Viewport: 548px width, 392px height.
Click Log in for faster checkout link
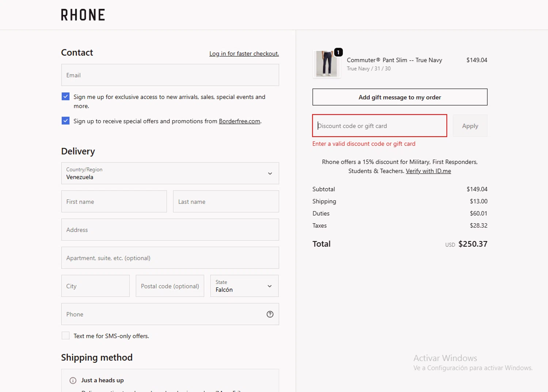244,54
